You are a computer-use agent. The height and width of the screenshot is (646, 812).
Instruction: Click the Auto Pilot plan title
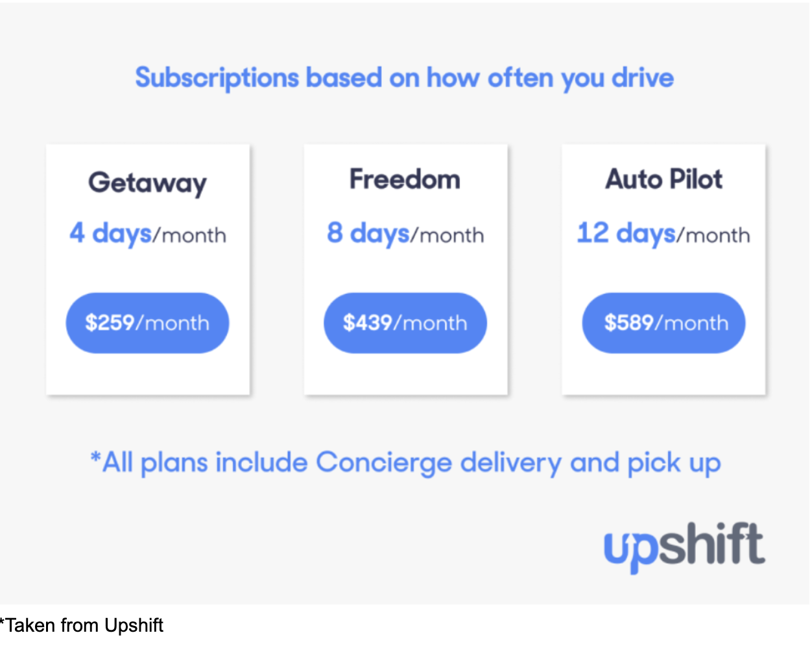tap(664, 180)
